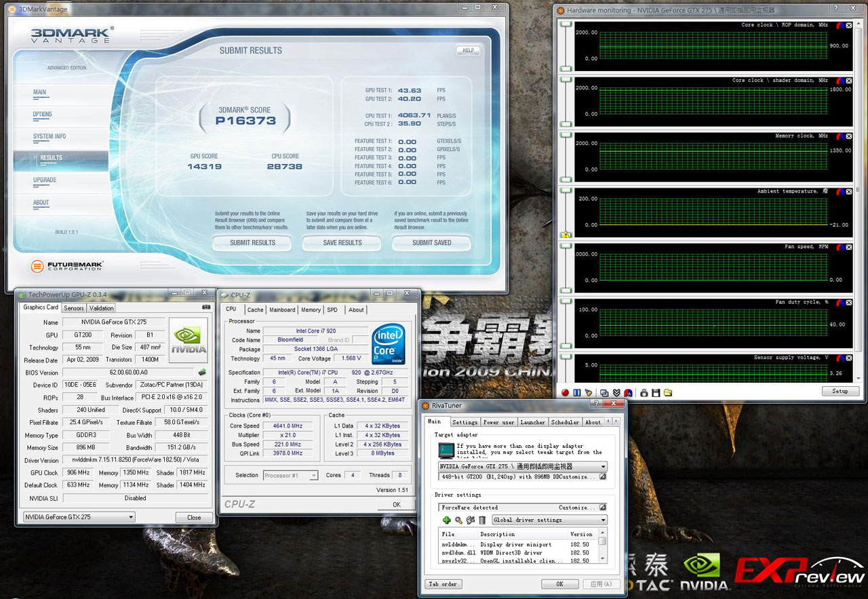Image resolution: width=868 pixels, height=599 pixels.
Task: Click top range slider handle of Core clock ROP graph
Action: tap(565, 24)
